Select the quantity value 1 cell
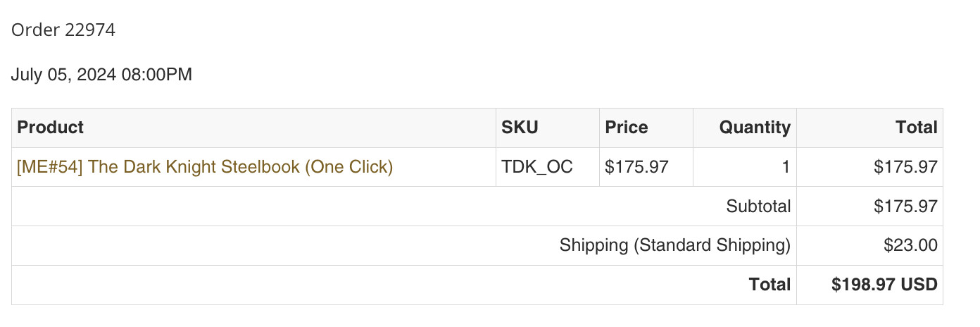The height and width of the screenshot is (327, 980). pyautogui.click(x=785, y=167)
